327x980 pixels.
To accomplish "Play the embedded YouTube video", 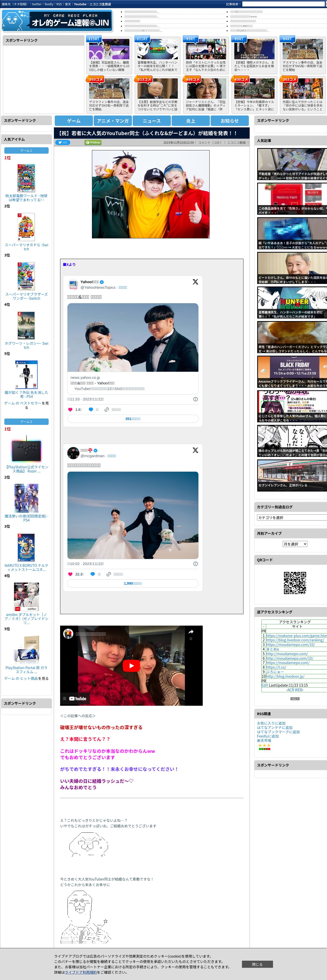I will tap(131, 666).
